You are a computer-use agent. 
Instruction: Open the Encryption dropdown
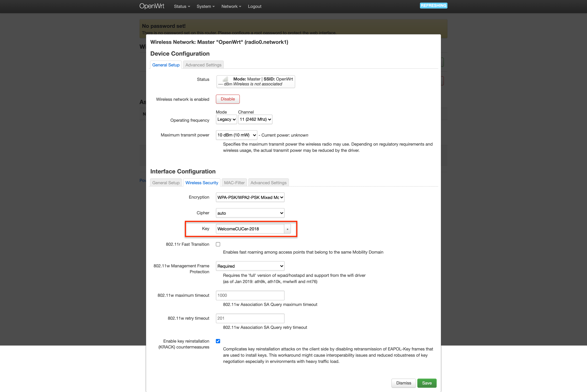click(250, 197)
